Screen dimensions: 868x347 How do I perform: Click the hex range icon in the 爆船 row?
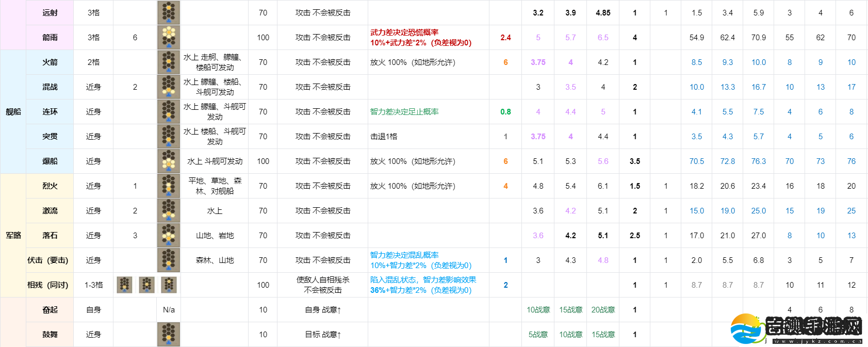coord(169,161)
